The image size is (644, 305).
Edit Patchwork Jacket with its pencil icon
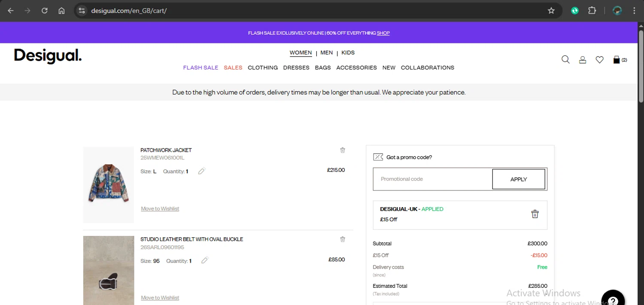(202, 171)
